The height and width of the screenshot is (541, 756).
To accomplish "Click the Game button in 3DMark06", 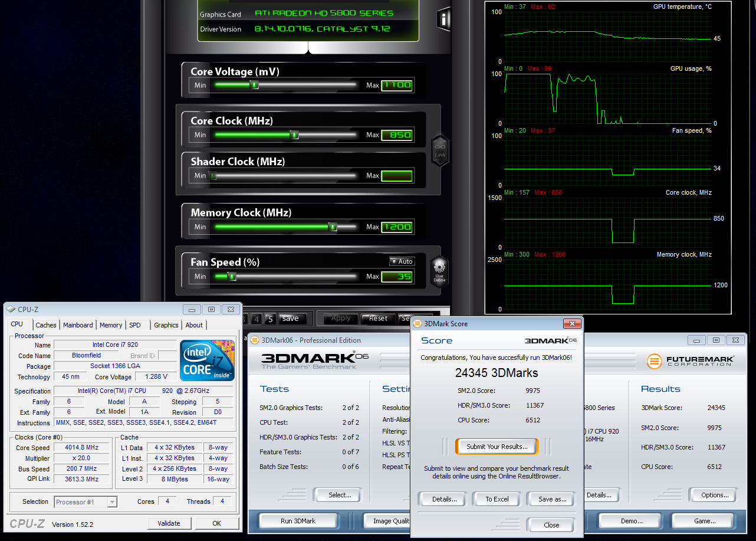I will click(x=704, y=521).
